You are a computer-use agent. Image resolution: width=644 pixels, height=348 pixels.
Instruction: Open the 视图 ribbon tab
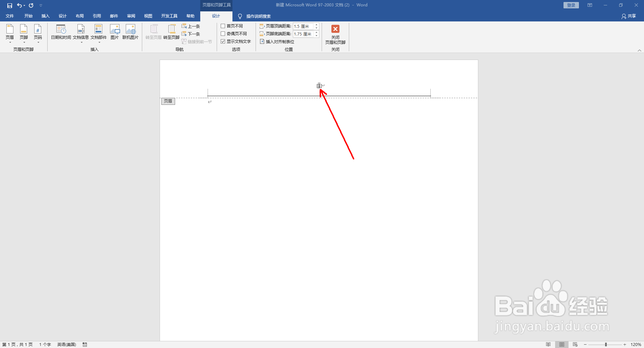(148, 16)
